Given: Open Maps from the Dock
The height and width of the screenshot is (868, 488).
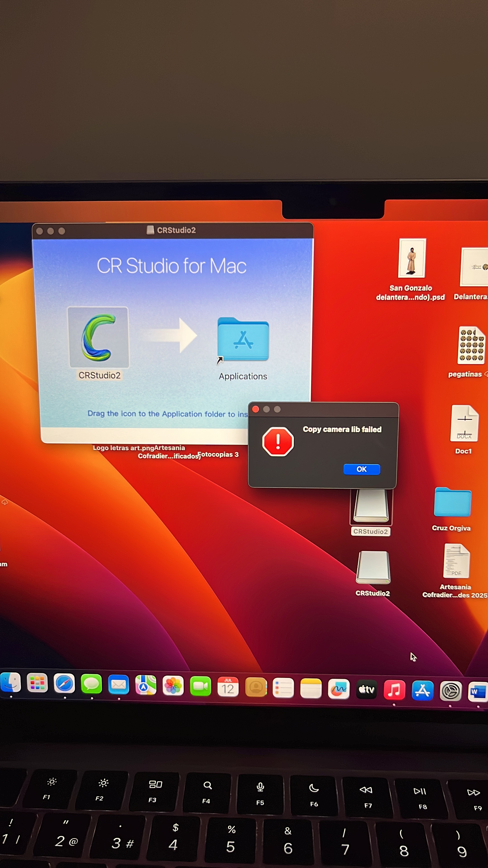Looking at the screenshot, I should click(x=146, y=685).
